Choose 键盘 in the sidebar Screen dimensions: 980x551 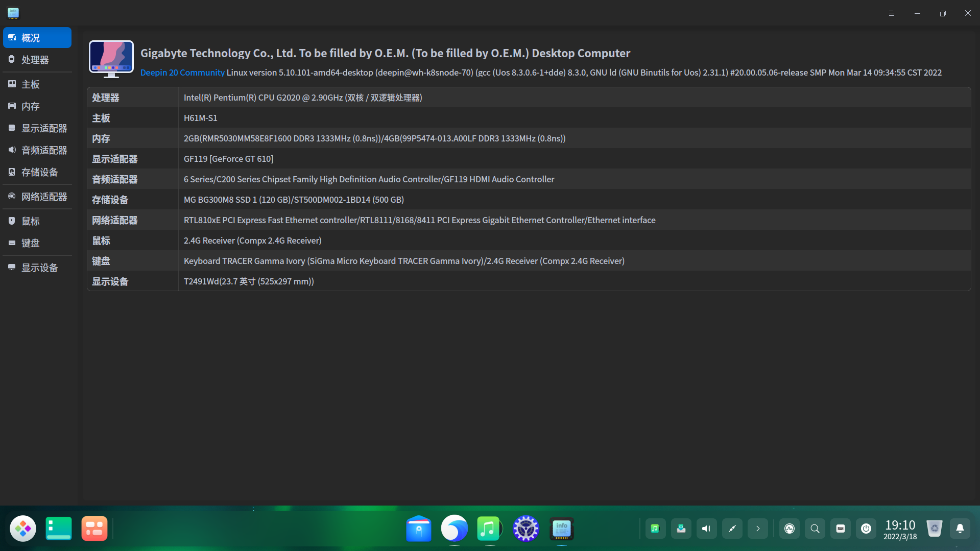pos(37,243)
